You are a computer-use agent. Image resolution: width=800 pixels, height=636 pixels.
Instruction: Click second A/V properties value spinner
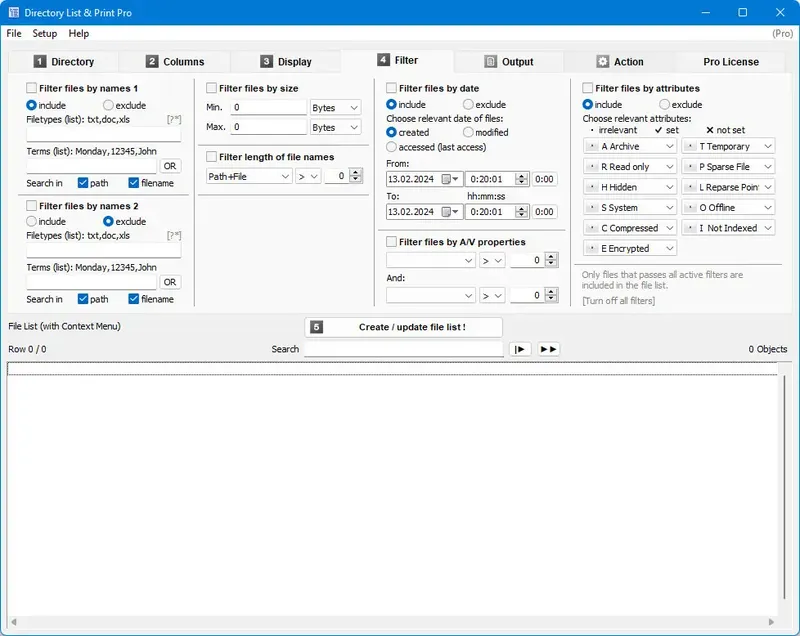coord(551,295)
